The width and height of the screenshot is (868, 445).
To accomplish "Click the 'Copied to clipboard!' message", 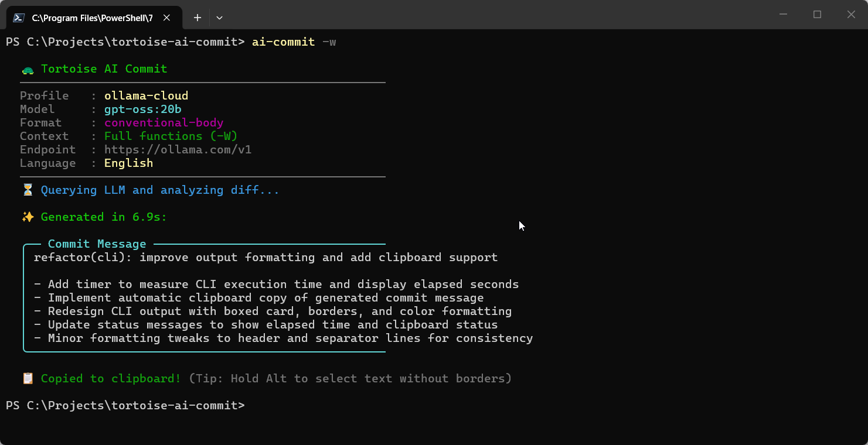I will (111, 379).
